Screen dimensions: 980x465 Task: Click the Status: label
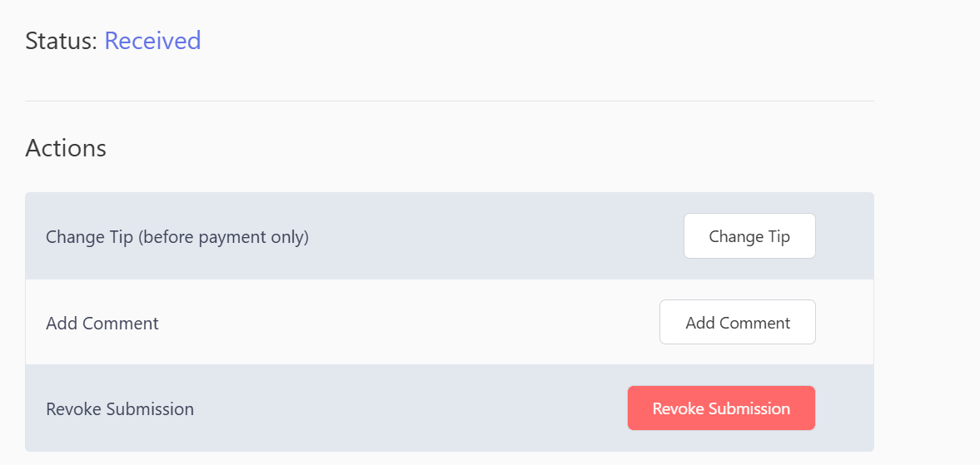point(62,41)
